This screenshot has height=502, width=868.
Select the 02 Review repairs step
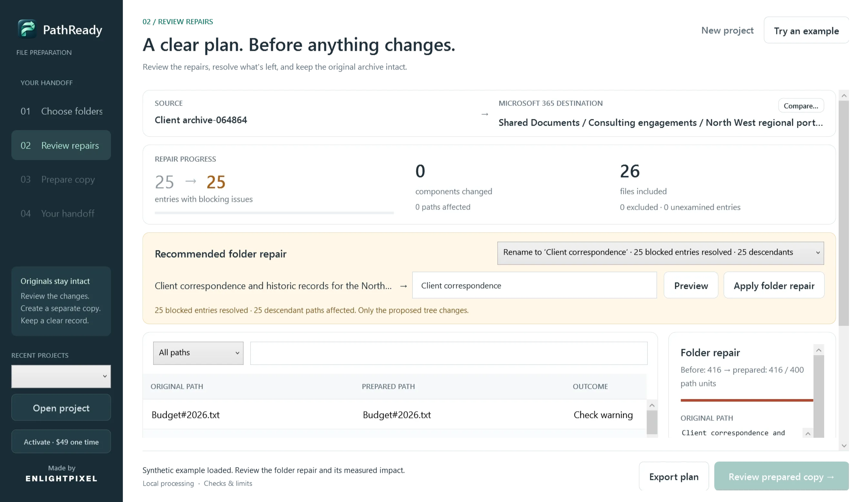[61, 145]
